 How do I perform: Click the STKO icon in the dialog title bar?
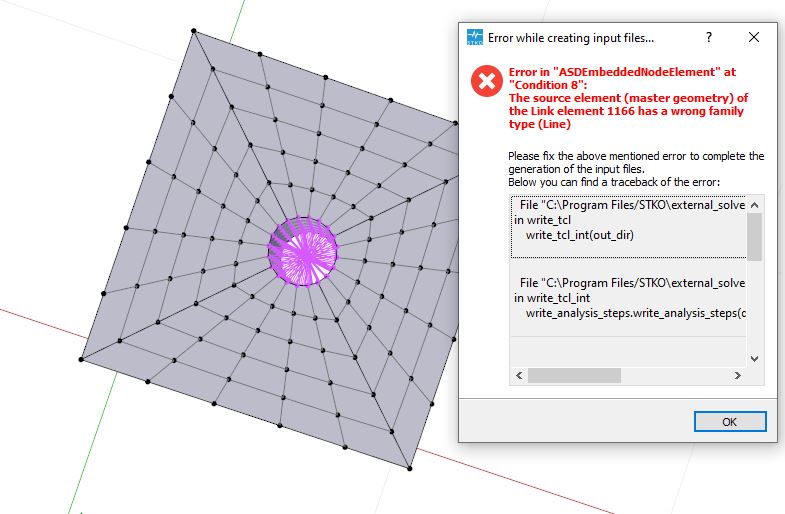click(474, 38)
